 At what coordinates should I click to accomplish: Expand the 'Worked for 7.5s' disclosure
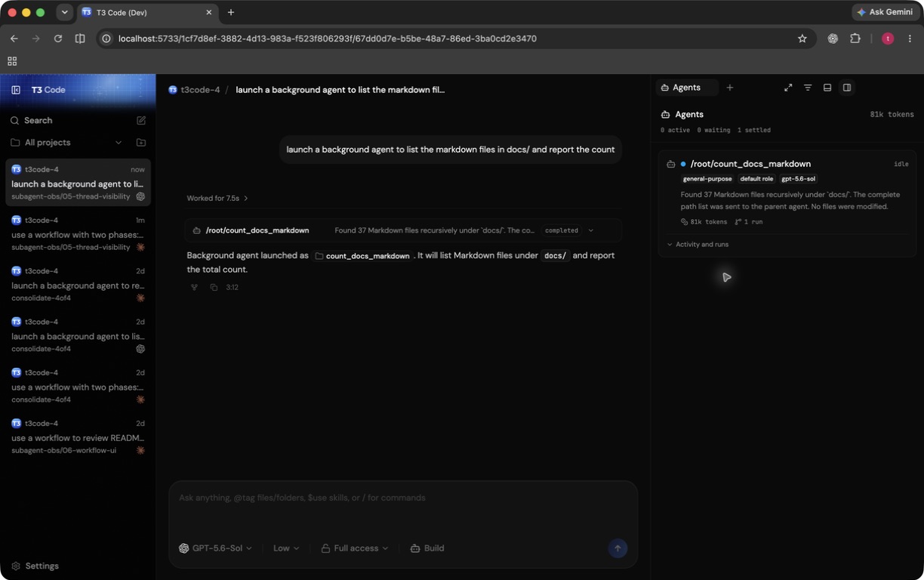217,198
